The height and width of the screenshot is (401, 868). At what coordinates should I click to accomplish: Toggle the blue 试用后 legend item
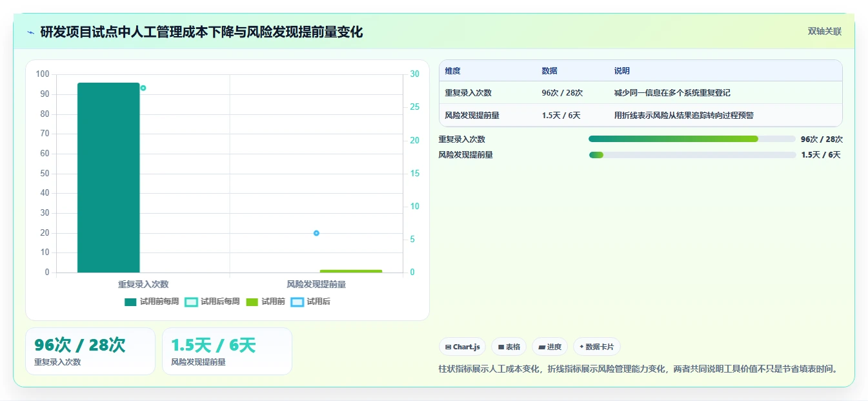[x=310, y=302]
